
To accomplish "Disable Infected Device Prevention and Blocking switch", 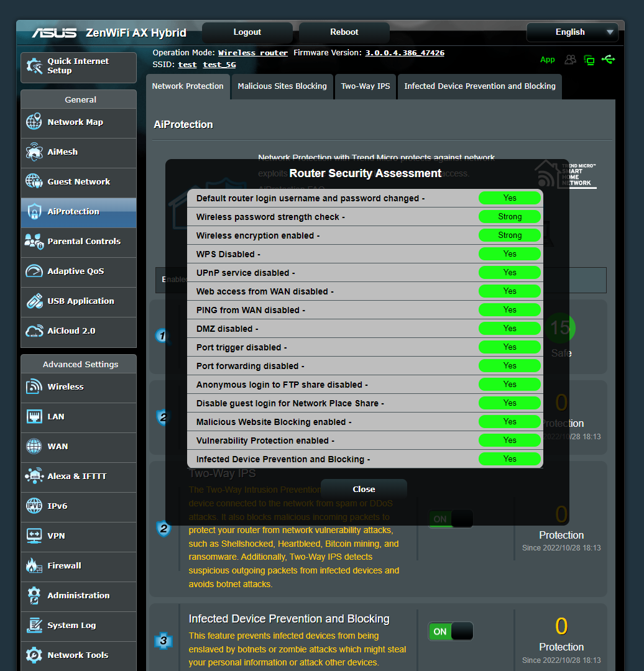I will click(x=450, y=631).
